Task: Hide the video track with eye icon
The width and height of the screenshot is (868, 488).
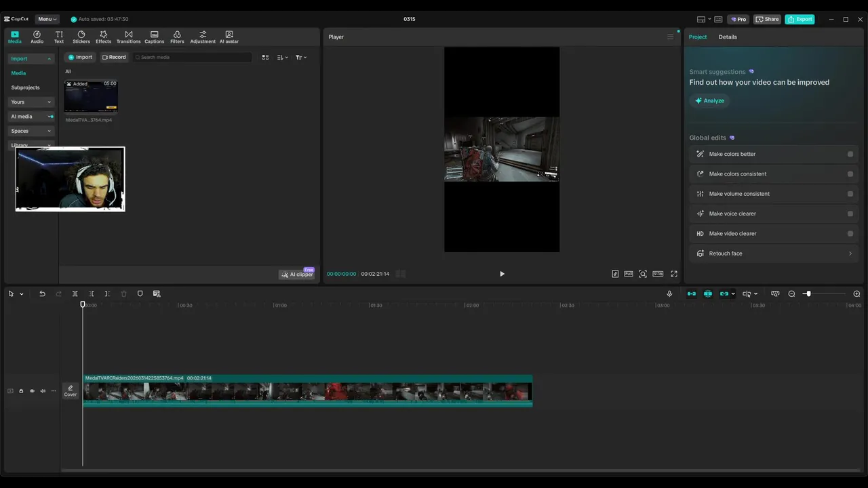Action: [x=32, y=391]
